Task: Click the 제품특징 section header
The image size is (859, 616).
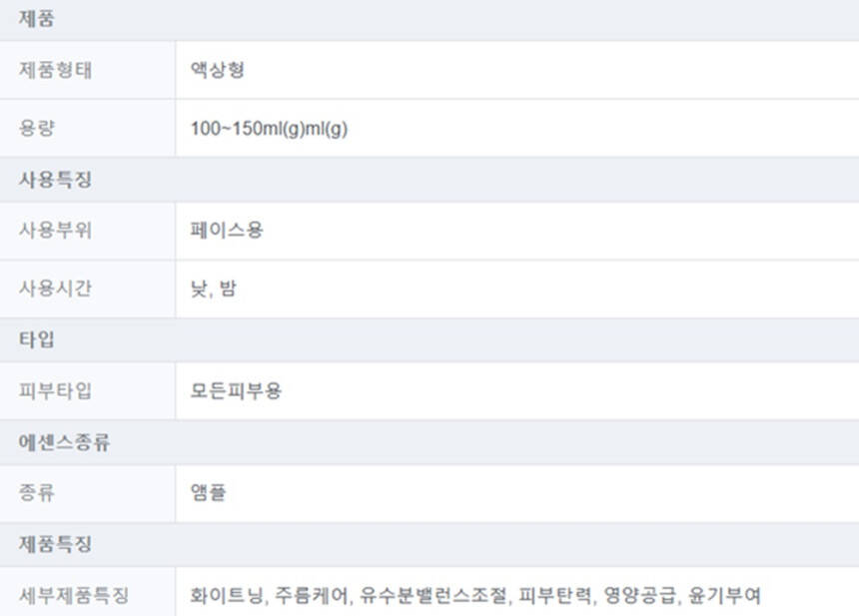Action: click(56, 544)
